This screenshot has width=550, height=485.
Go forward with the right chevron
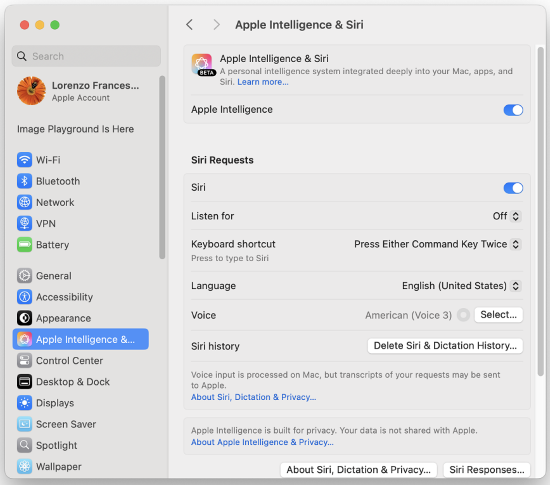click(216, 25)
